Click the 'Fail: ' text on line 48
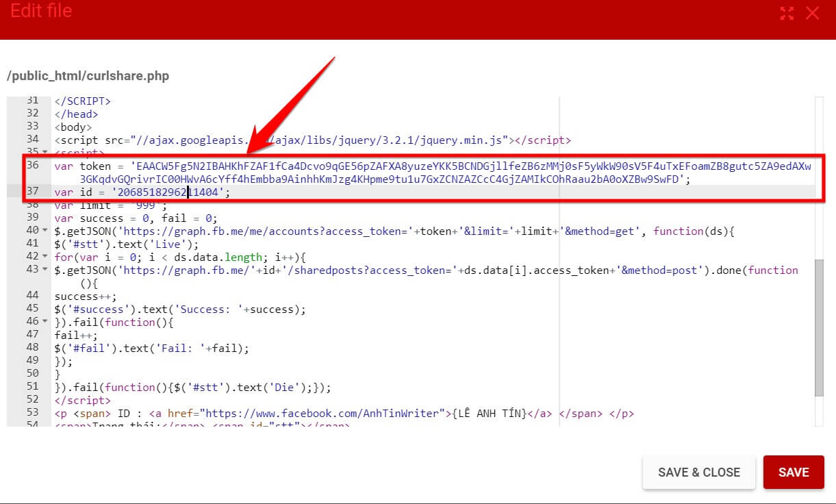836x504 pixels. (x=152, y=349)
